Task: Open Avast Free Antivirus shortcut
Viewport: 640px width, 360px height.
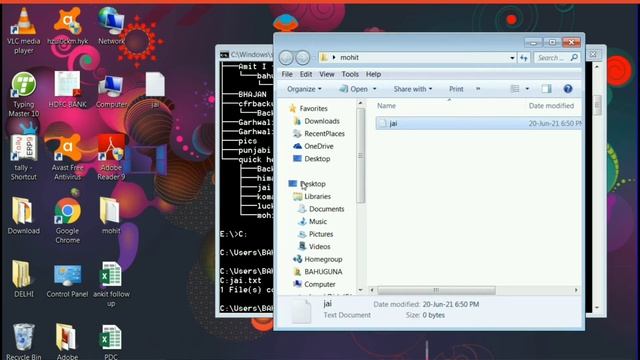Action: pos(67,158)
